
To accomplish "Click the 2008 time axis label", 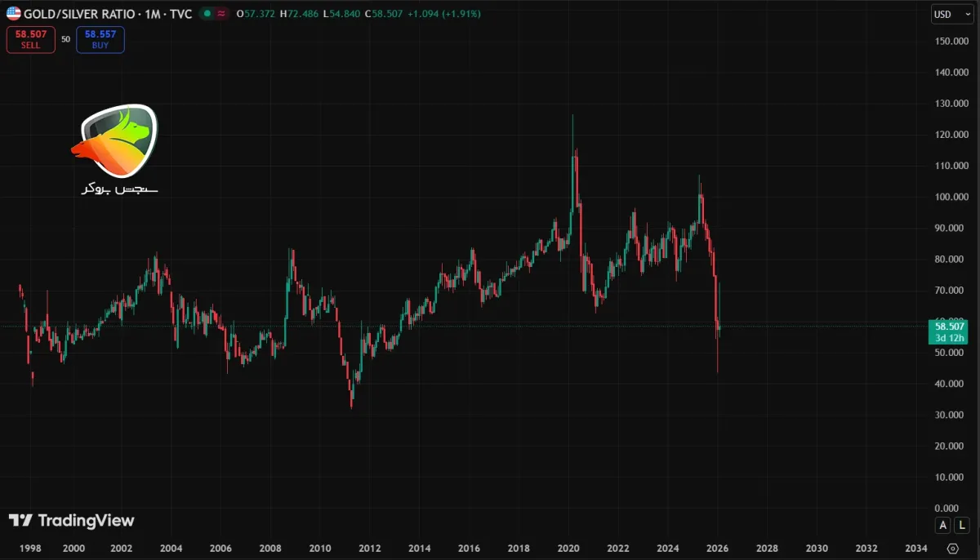I will pos(270,549).
